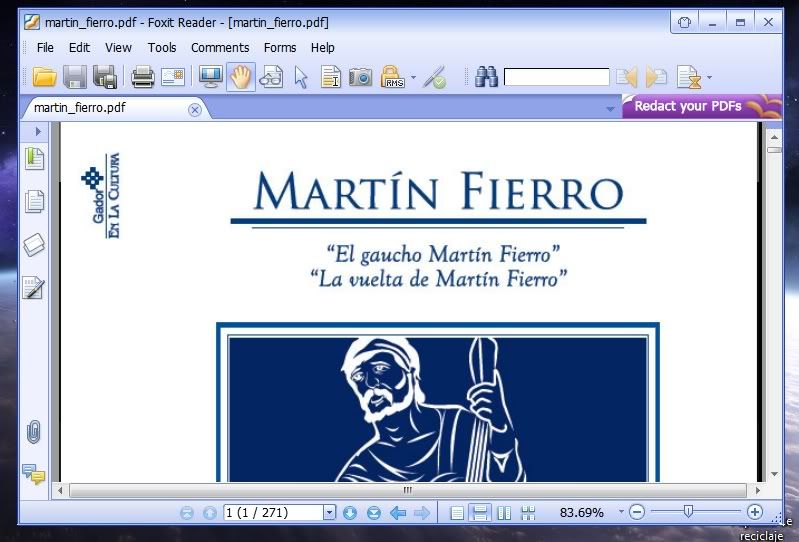Image resolution: width=799 pixels, height=542 pixels.
Task: Click the RMS padlock icon
Action: (392, 77)
